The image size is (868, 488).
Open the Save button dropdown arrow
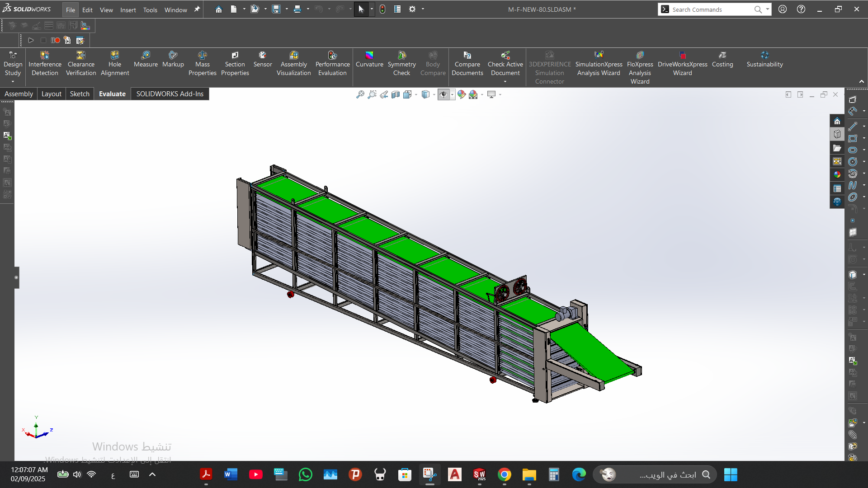click(x=287, y=9)
